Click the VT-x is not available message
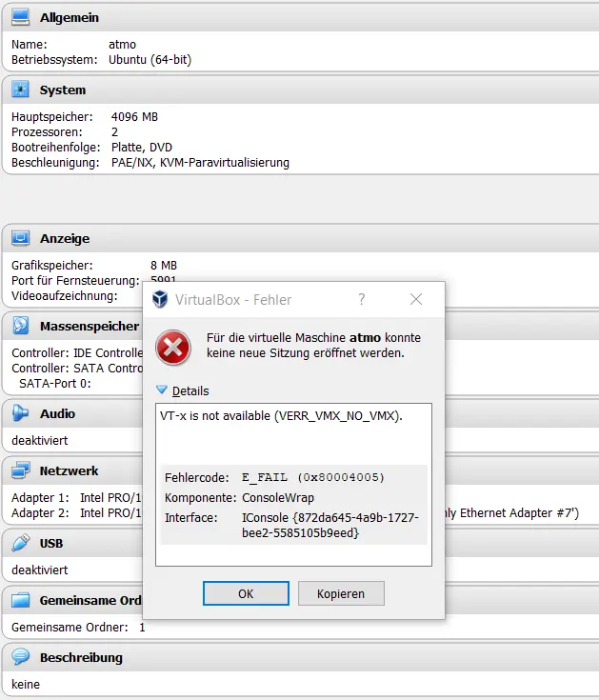This screenshot has height=700, width=599. (281, 416)
